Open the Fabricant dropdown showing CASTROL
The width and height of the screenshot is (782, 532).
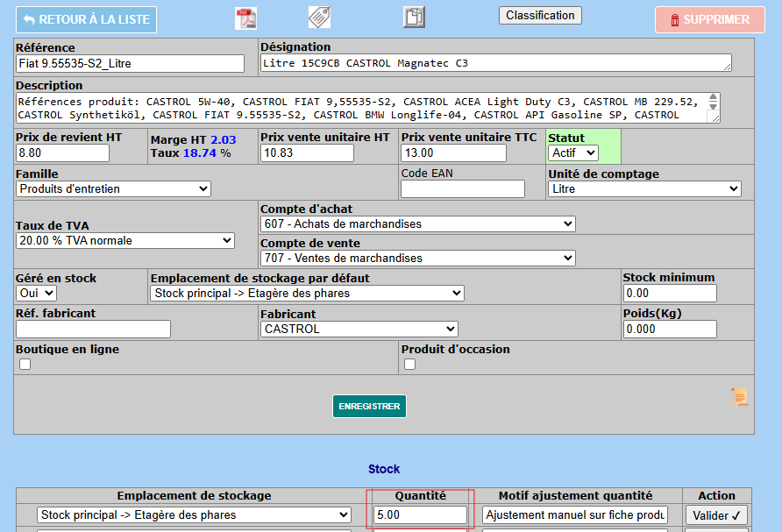pos(359,329)
